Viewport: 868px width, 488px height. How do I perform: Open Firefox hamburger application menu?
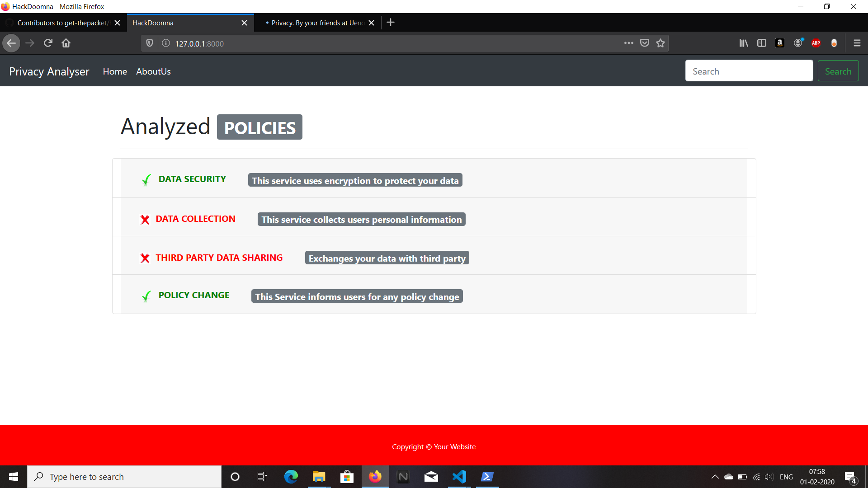click(x=857, y=43)
